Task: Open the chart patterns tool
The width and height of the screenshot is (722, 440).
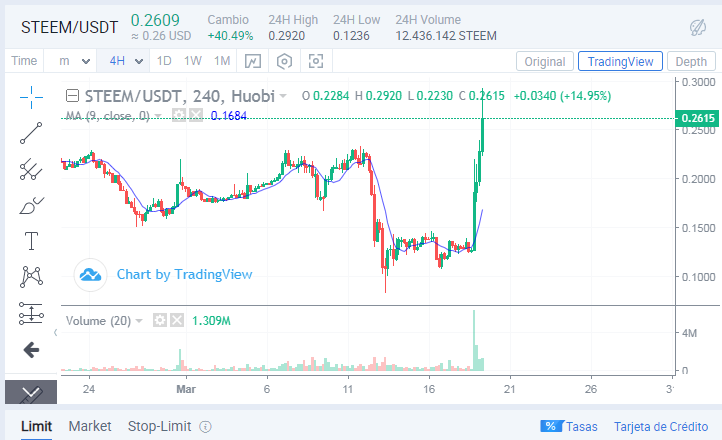Action: [x=31, y=277]
